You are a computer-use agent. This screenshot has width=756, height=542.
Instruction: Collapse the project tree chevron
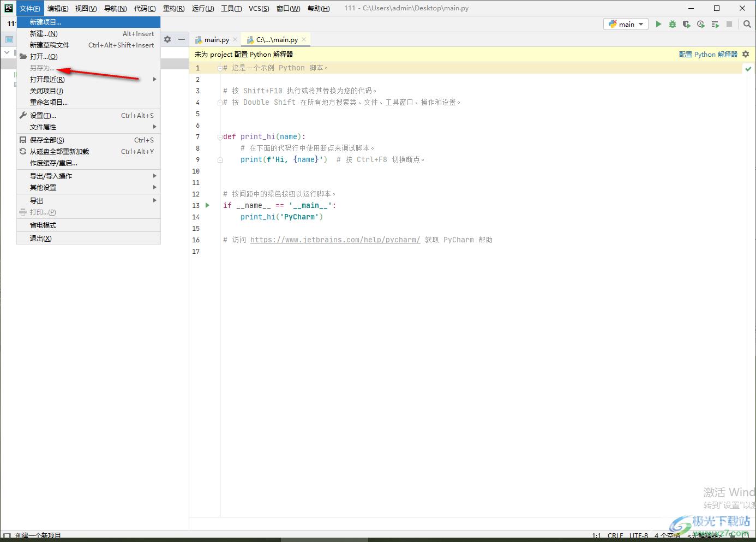pos(7,52)
